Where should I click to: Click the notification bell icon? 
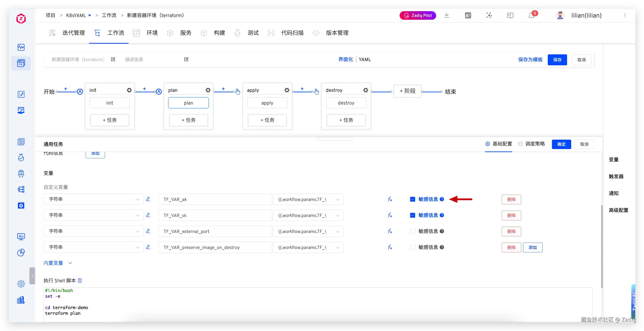(531, 16)
